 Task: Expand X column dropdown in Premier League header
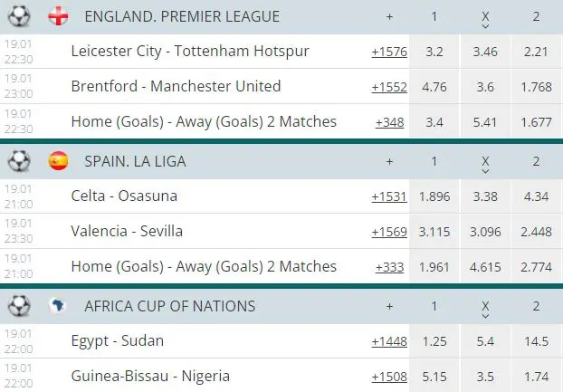(x=485, y=26)
